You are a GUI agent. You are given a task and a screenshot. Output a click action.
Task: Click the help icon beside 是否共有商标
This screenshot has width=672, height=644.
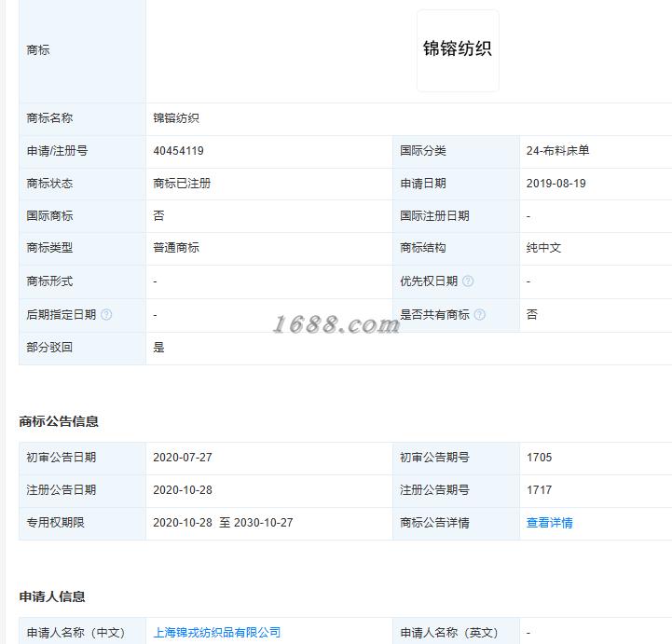pyautogui.click(x=480, y=315)
